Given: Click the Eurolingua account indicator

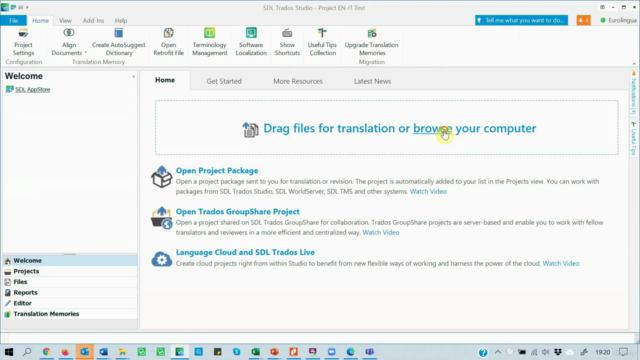Looking at the screenshot, I should point(618,20).
